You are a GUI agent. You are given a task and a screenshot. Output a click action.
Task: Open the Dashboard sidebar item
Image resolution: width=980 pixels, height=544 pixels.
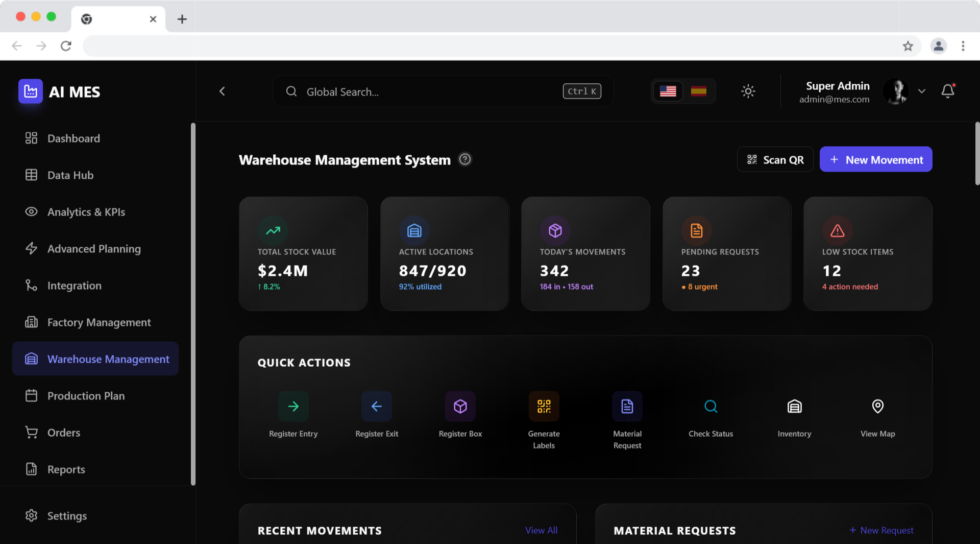pyautogui.click(x=95, y=138)
